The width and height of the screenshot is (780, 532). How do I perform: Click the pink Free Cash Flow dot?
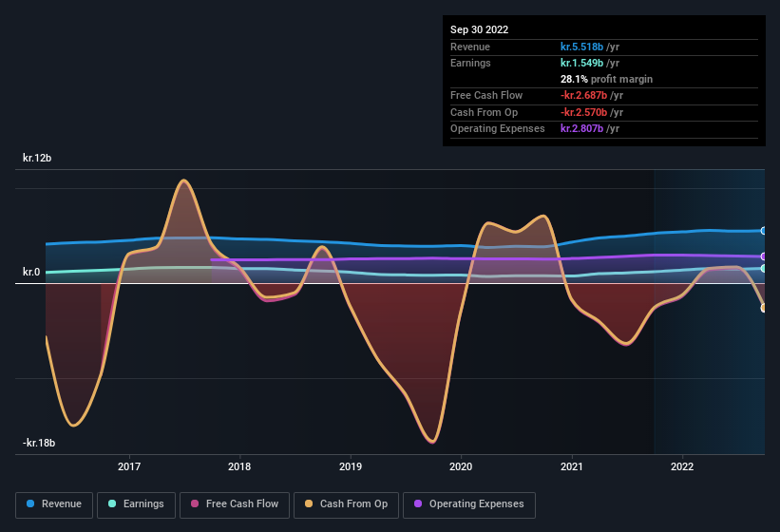tap(195, 503)
